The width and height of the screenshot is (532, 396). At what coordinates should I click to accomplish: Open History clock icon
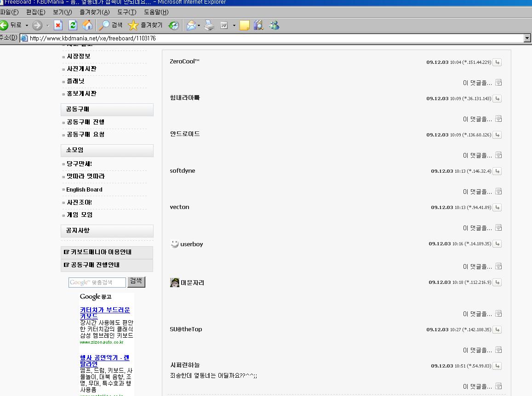tap(174, 25)
